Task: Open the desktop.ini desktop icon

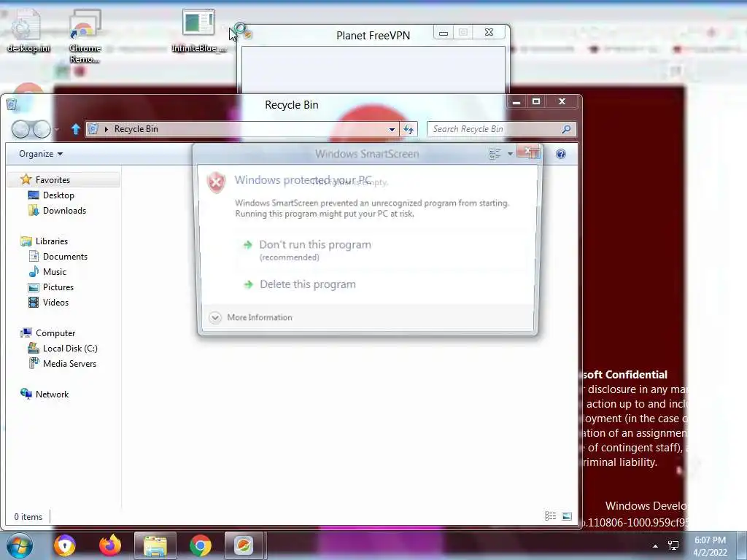Action: click(27, 31)
